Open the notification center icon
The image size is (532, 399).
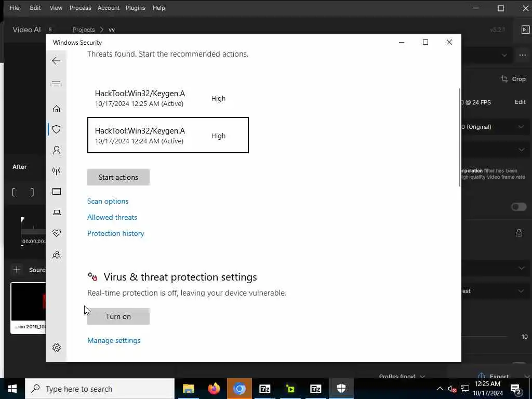click(x=516, y=389)
